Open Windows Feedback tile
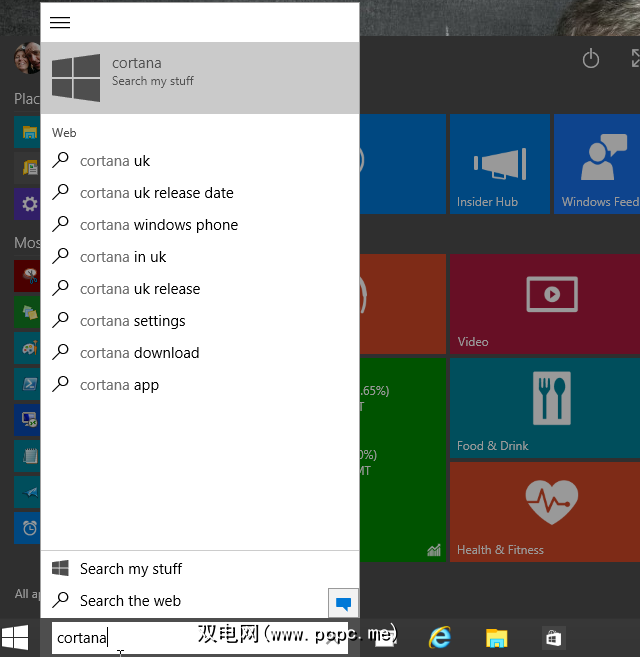Viewport: 640px width, 657px height. coord(598,163)
